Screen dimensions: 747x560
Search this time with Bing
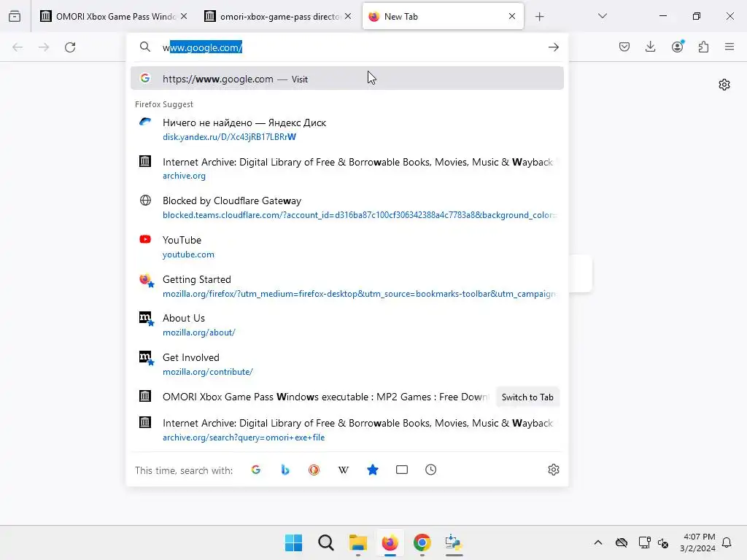coord(285,470)
